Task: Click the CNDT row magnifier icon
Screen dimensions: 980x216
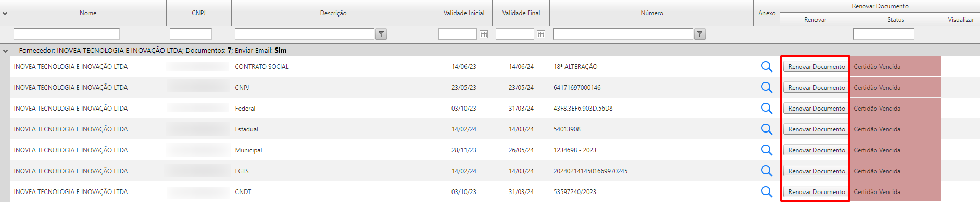Action: coord(767,192)
